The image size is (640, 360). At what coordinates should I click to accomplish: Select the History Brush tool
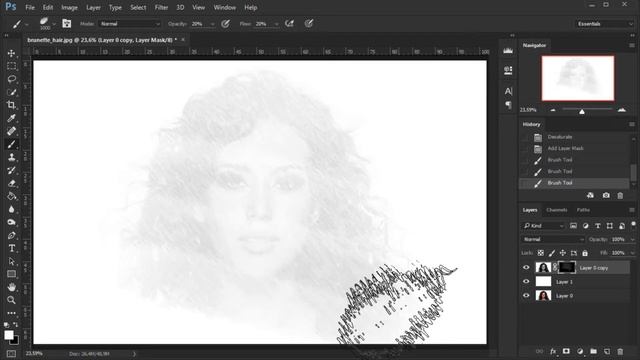pyautogui.click(x=11, y=170)
